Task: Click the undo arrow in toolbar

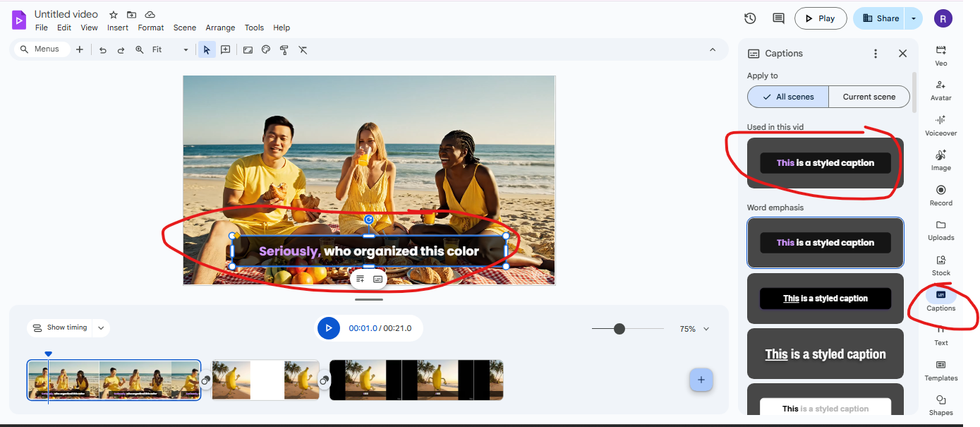Action: (x=103, y=50)
